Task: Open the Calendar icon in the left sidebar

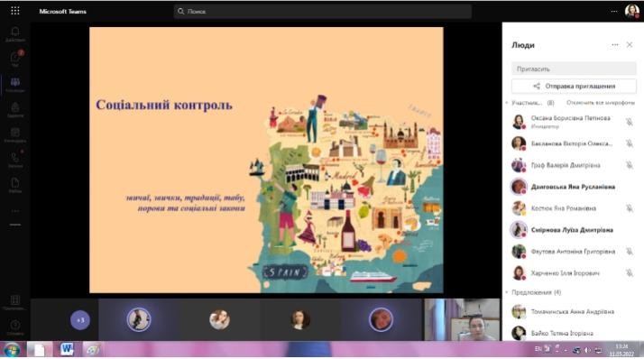Action: click(x=14, y=134)
